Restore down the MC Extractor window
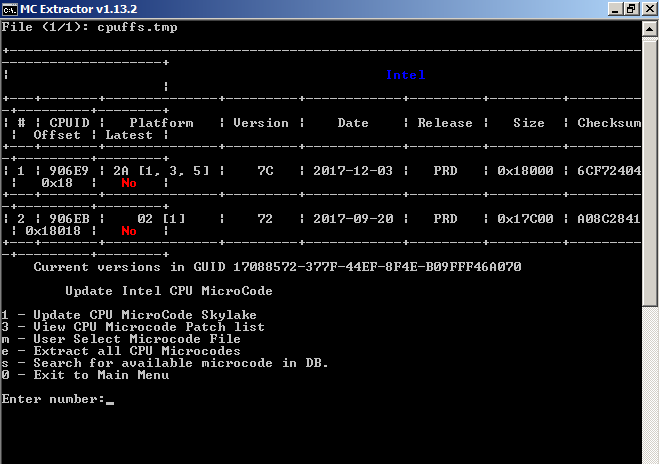659x464 pixels. [x=628, y=9]
